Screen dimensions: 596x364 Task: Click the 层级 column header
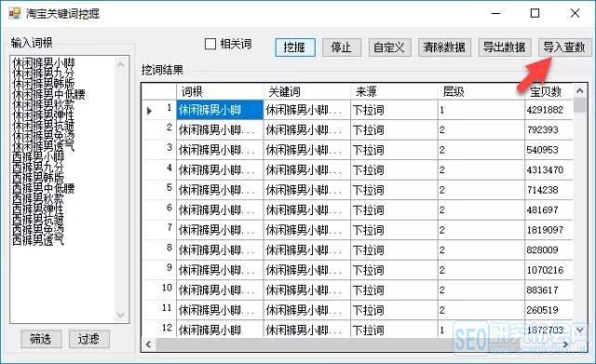[481, 91]
